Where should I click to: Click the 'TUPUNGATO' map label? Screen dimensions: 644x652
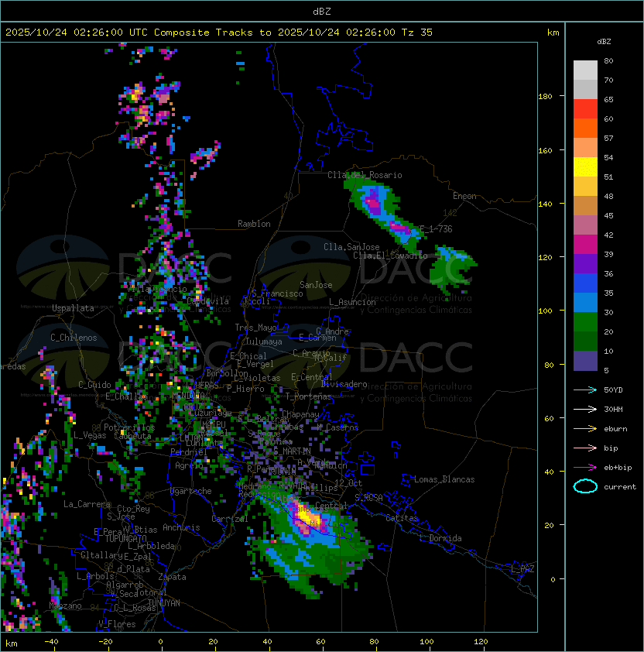(x=125, y=538)
